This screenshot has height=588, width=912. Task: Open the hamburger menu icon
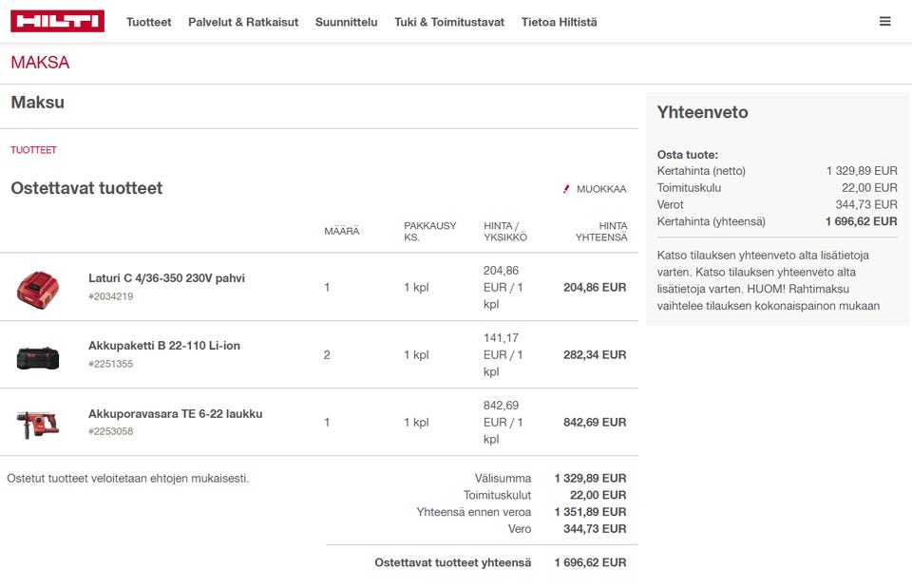tap(884, 22)
